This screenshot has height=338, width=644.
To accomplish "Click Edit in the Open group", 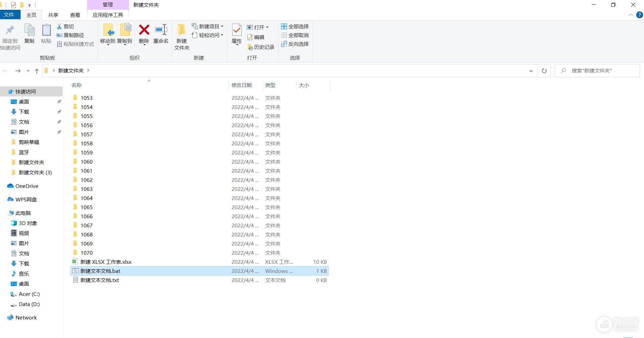I will 256,37.
